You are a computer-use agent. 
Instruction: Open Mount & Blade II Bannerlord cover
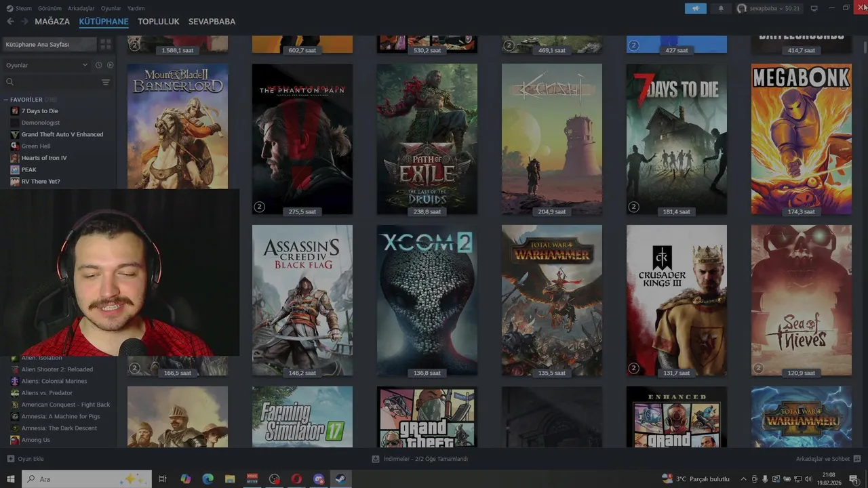click(x=178, y=127)
